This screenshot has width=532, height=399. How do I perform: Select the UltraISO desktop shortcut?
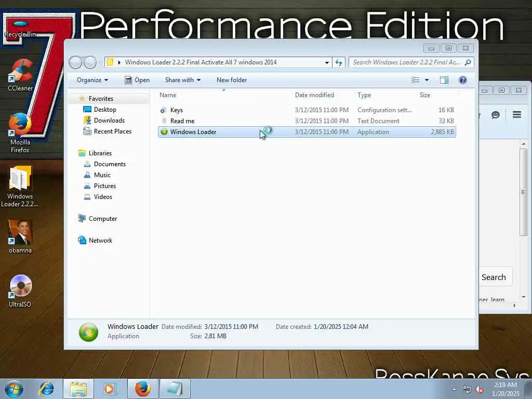click(x=20, y=291)
